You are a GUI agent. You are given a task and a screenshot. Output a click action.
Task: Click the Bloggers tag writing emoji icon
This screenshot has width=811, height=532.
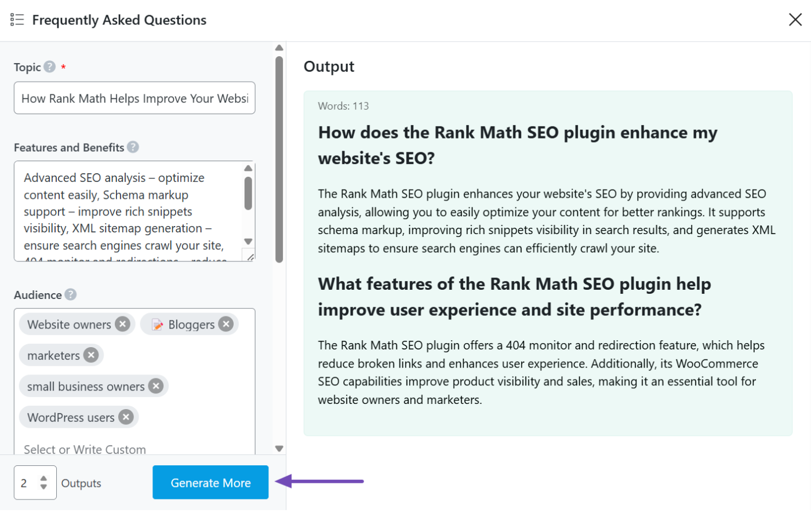tap(157, 325)
